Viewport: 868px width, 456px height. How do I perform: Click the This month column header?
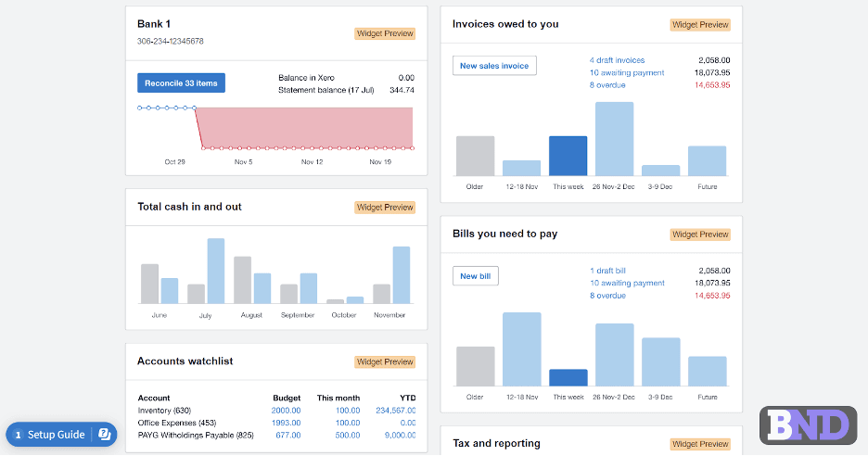(x=338, y=398)
